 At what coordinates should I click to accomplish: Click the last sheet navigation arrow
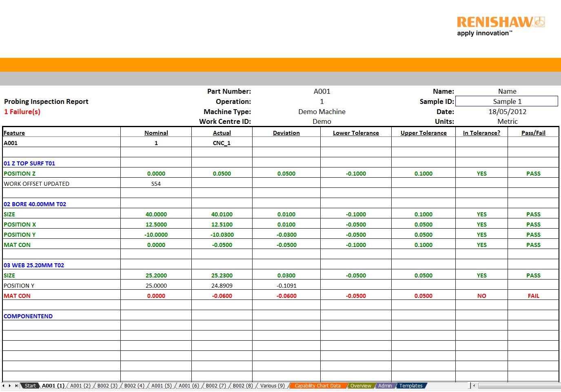(16, 385)
